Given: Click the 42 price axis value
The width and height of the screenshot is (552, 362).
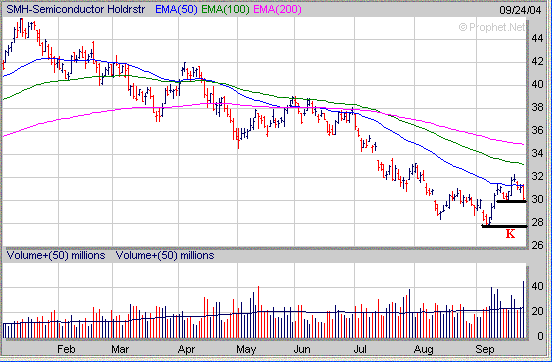Looking at the screenshot, I should click(537, 61).
